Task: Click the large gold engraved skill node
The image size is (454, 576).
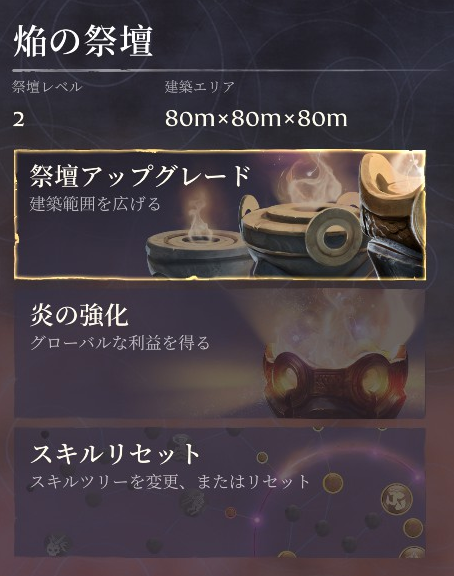Action: (396, 499)
